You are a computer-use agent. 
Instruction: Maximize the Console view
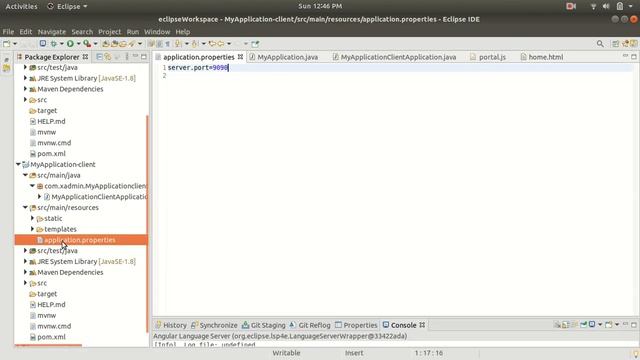coord(634,325)
